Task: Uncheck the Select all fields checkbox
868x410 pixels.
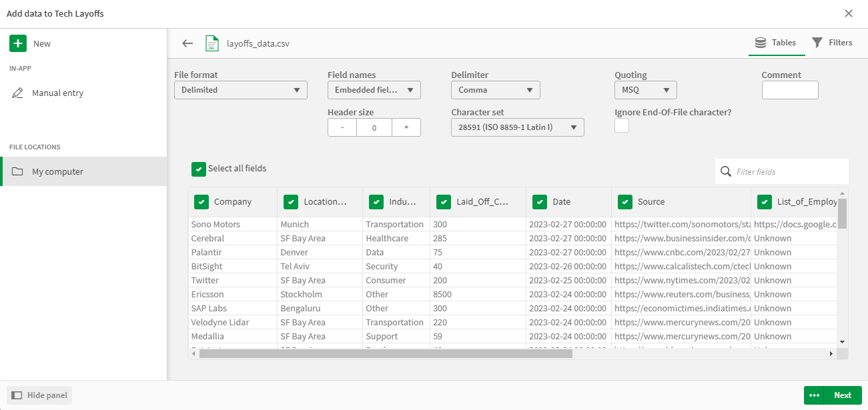Action: point(198,169)
